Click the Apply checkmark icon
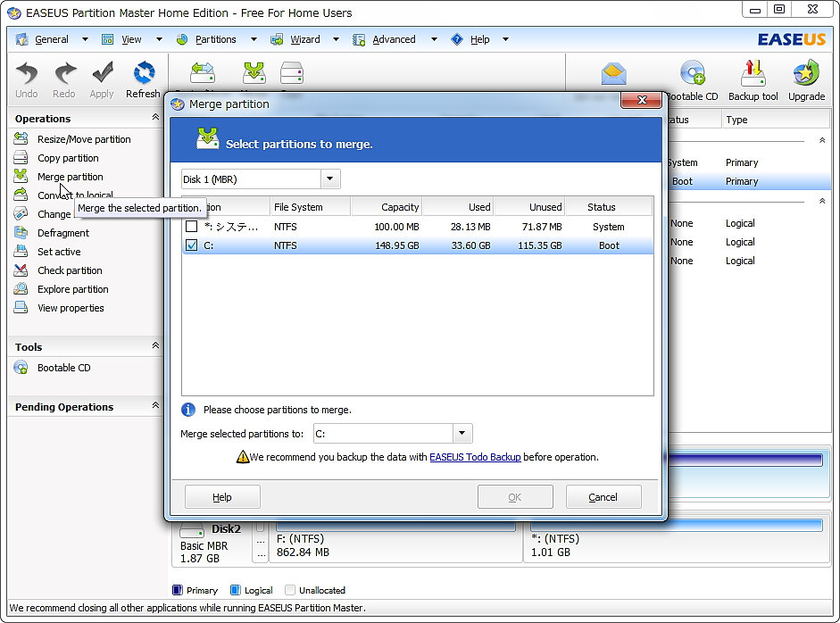The width and height of the screenshot is (840, 623). (102, 73)
